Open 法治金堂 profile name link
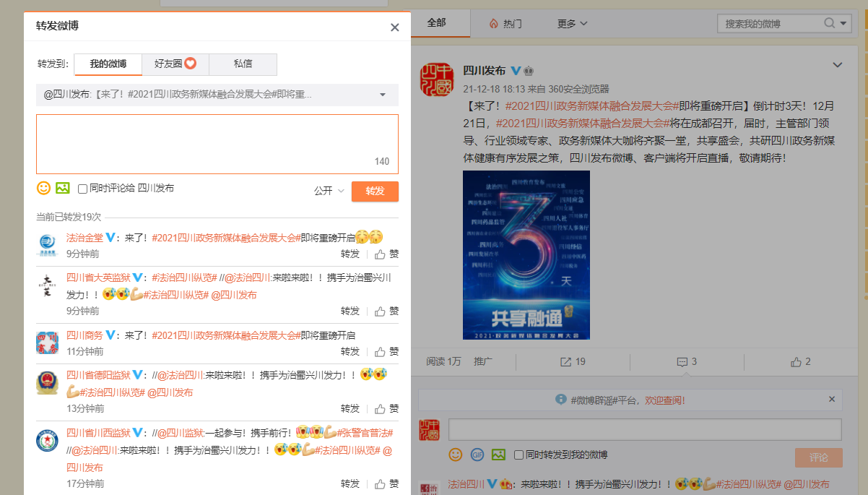The width and height of the screenshot is (868, 495). (x=84, y=237)
